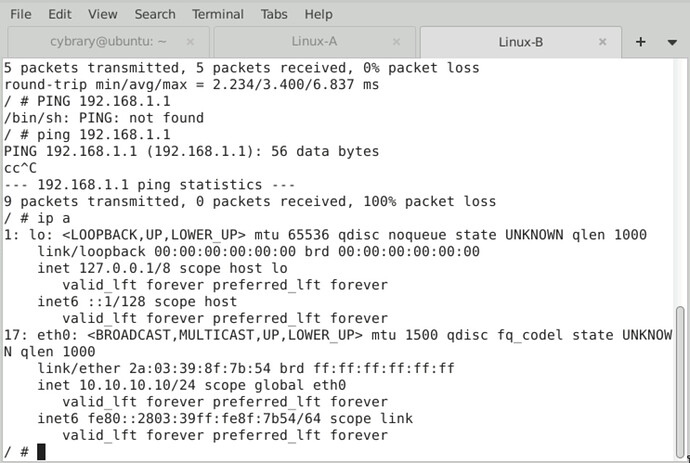This screenshot has height=463, width=690.
Task: Switch to the cybrary@ubuntu tab
Action: 108,42
